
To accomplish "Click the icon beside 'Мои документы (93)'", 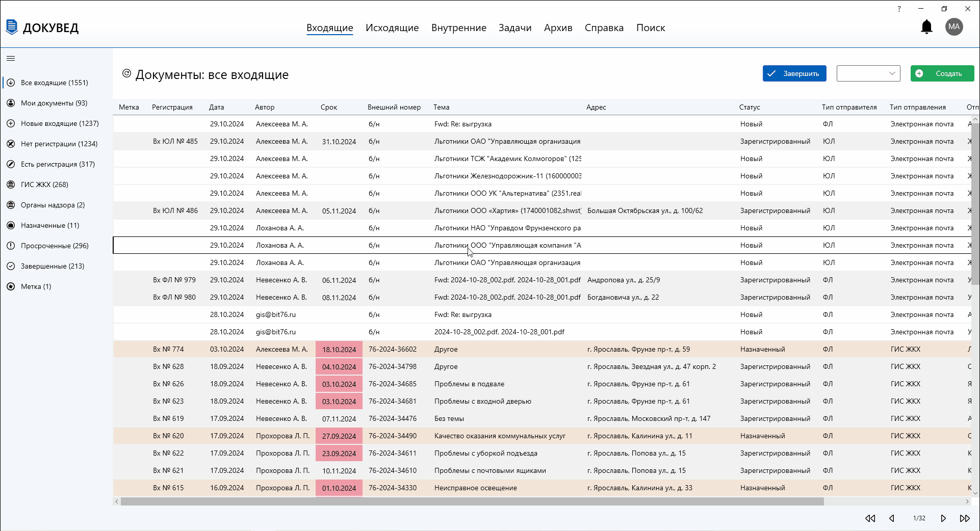I will (x=11, y=103).
